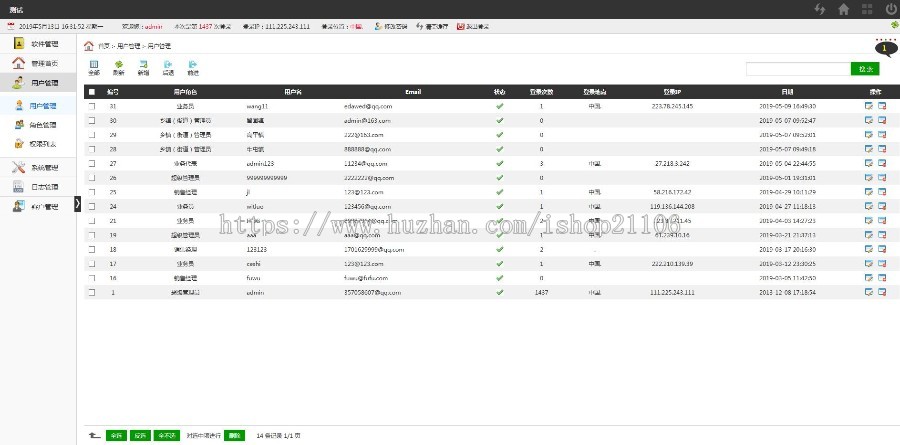Check the box for admin row ID 1

tap(92, 293)
